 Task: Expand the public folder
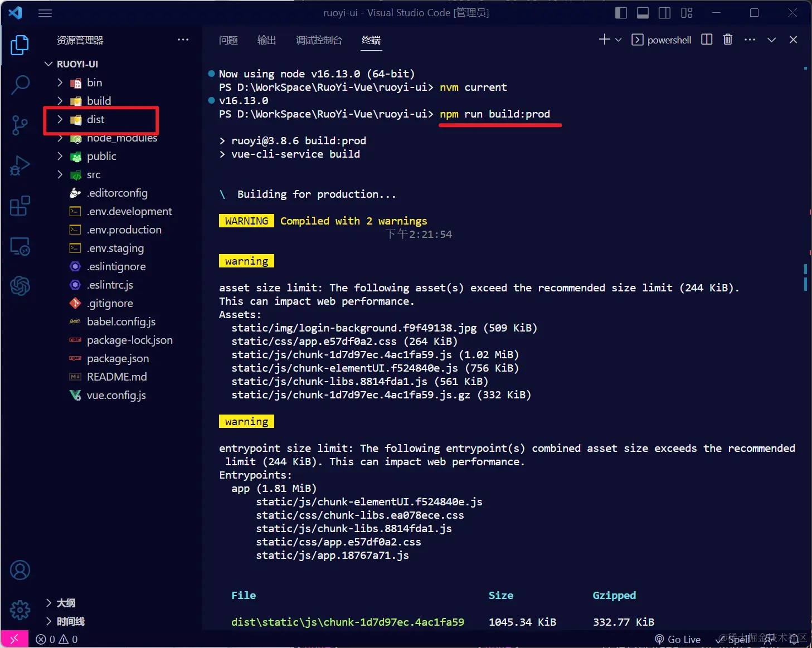[60, 156]
